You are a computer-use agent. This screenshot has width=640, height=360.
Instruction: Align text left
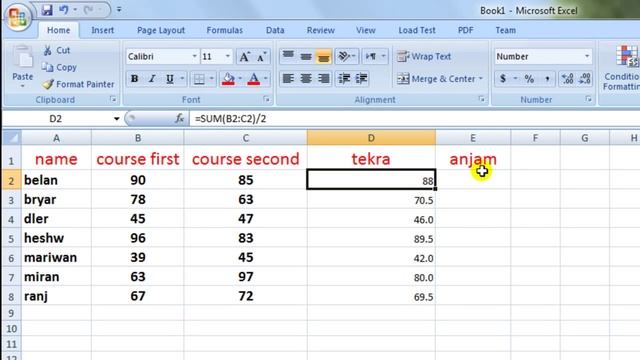tap(288, 79)
